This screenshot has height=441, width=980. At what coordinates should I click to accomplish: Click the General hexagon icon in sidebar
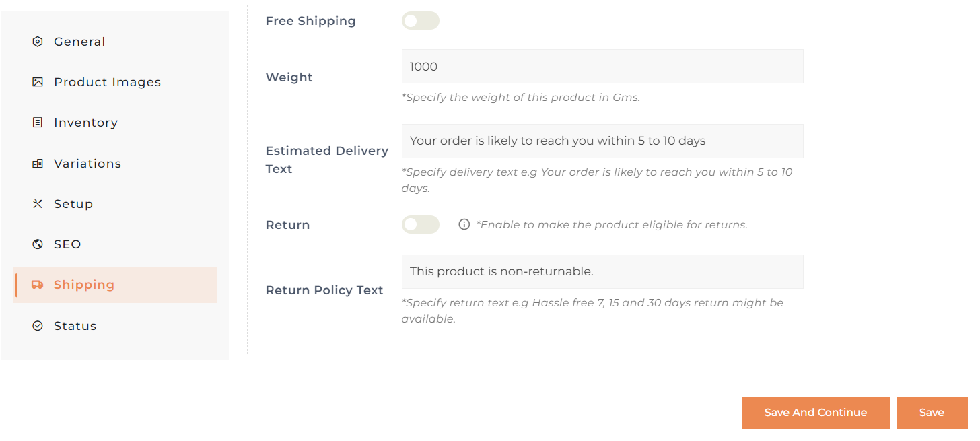(x=38, y=42)
